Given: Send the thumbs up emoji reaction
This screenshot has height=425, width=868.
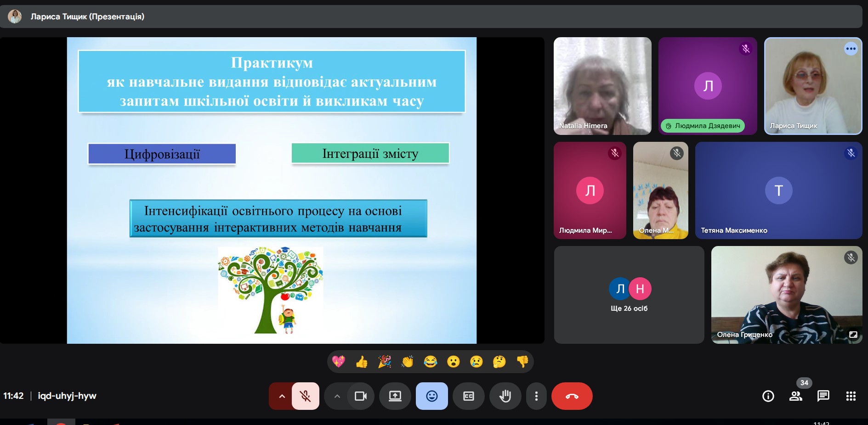Looking at the screenshot, I should (362, 362).
